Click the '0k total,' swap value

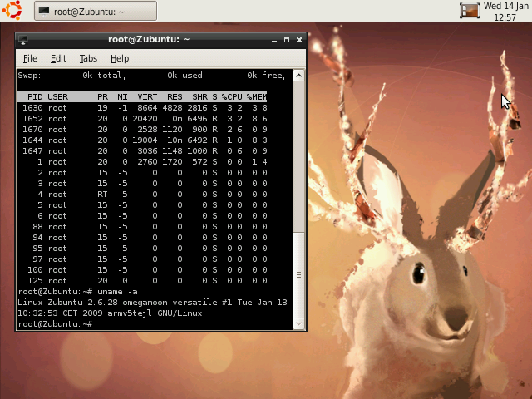tap(104, 76)
